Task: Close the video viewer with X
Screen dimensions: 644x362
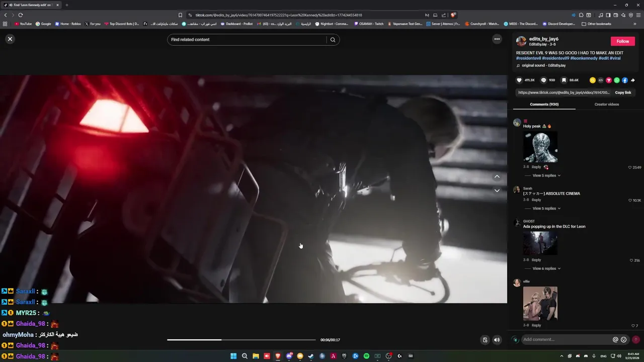Action: coord(10,39)
